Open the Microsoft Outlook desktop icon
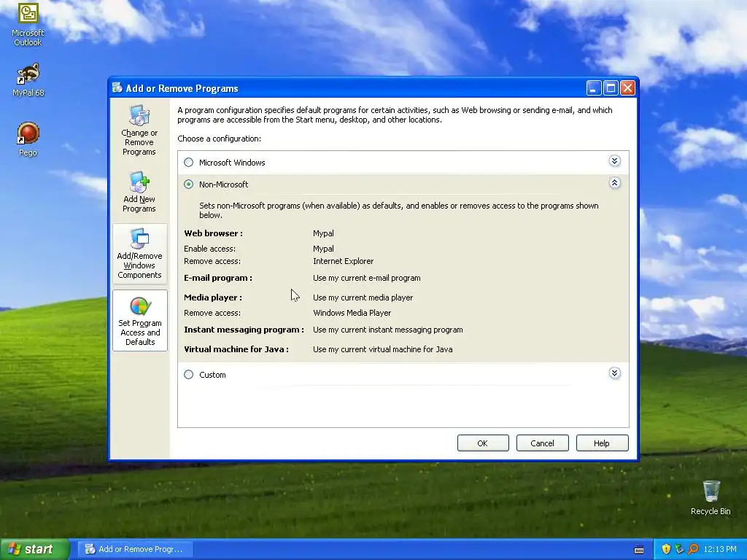 pos(28,24)
